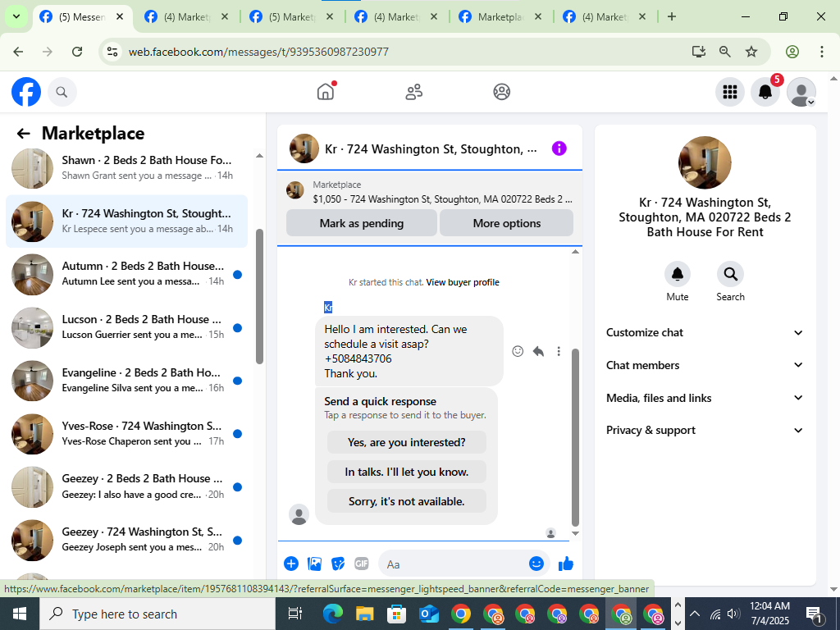Open View buyer profile link
The image size is (840, 630).
[x=463, y=282]
